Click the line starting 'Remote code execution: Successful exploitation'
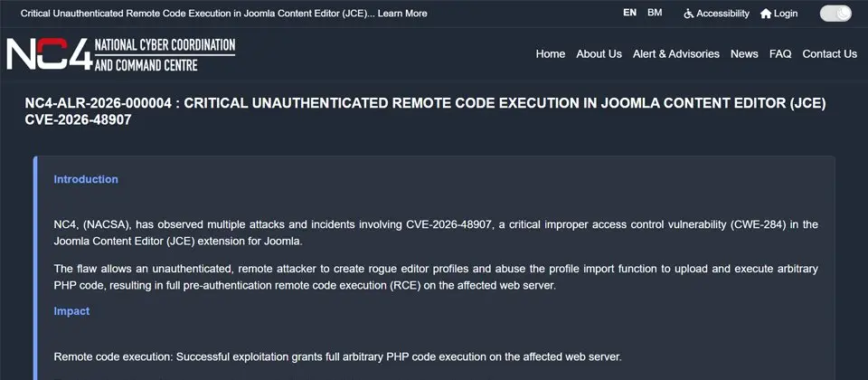The width and height of the screenshot is (868, 380). pos(337,356)
